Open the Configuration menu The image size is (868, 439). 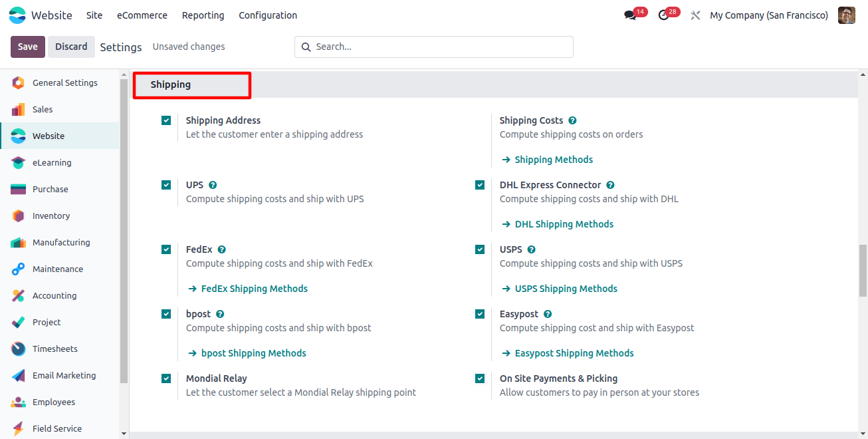point(268,15)
